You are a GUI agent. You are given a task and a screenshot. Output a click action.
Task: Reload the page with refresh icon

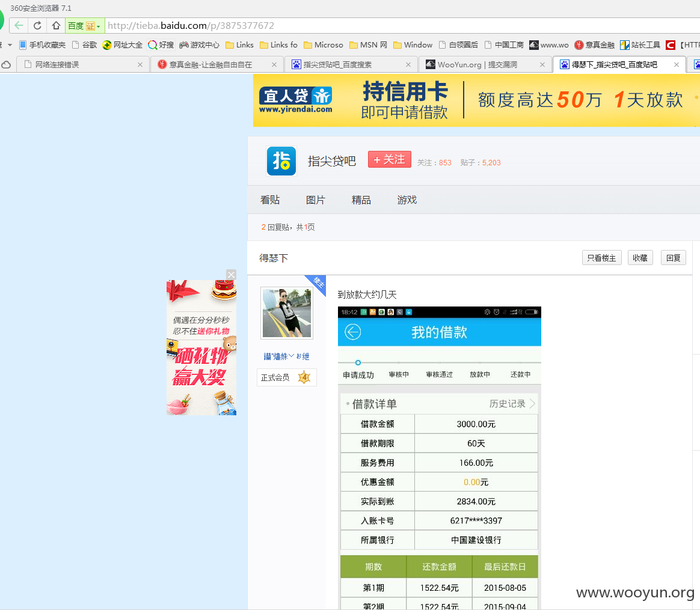(x=37, y=25)
